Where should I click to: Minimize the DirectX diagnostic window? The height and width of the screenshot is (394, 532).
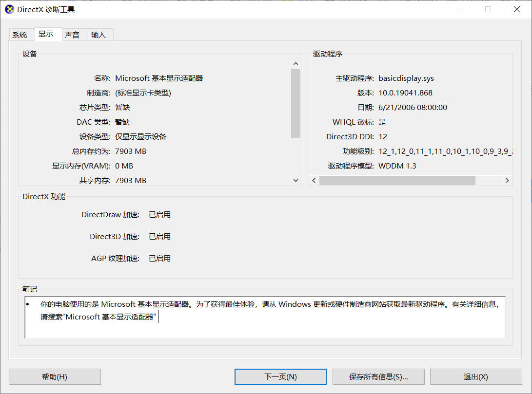coord(460,9)
